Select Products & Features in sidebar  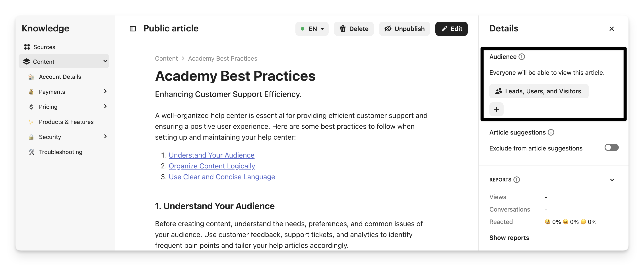66,122
